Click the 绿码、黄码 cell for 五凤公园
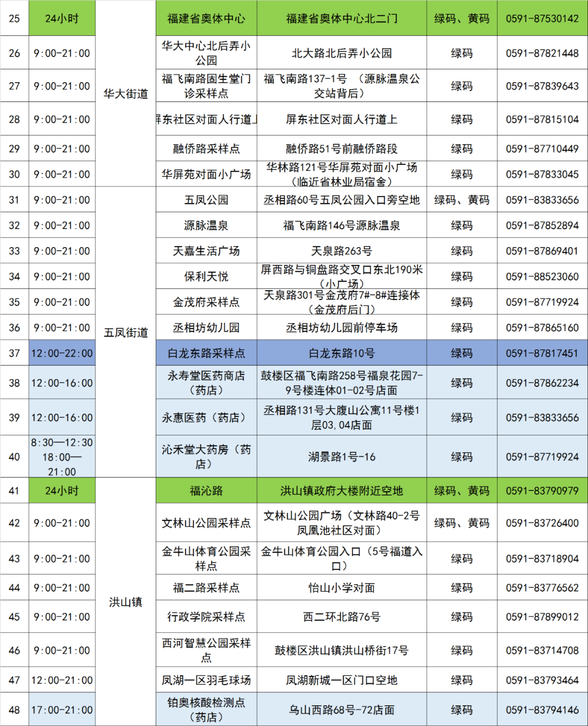The height and width of the screenshot is (726, 588). [462, 200]
